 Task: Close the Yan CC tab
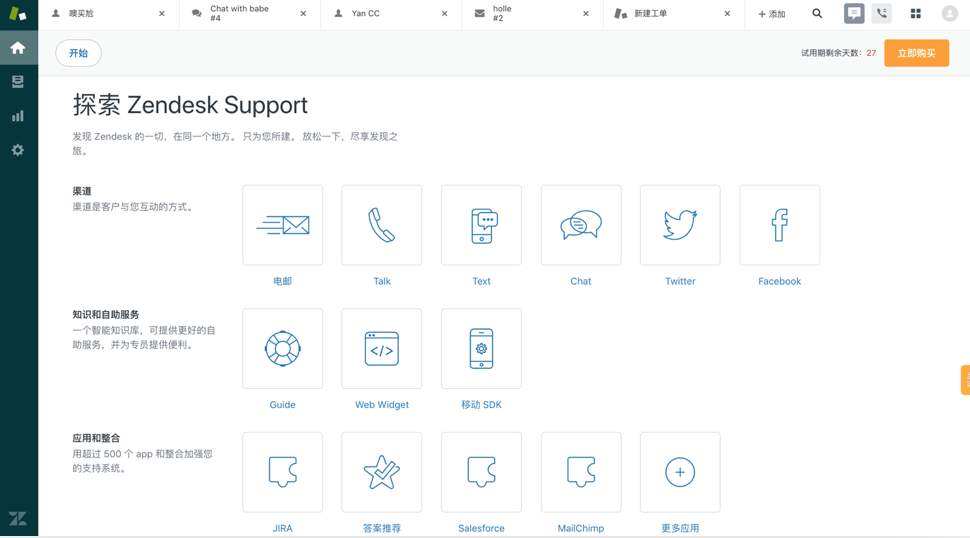[444, 14]
